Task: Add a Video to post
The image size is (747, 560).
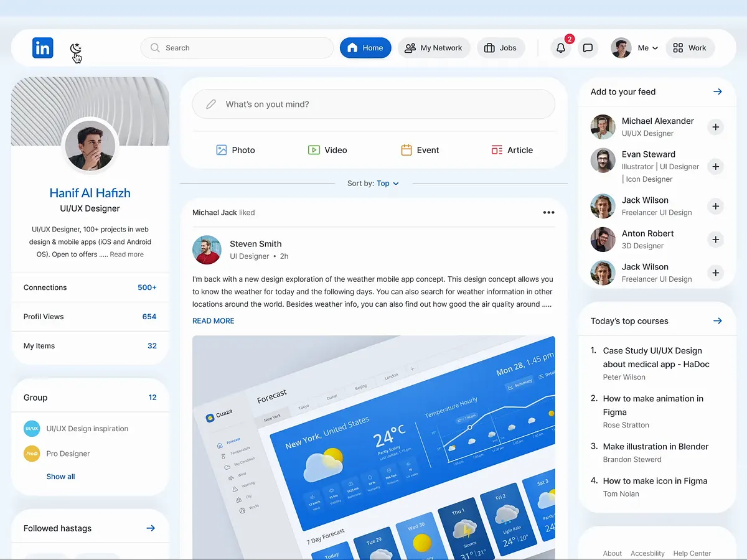Action: click(327, 150)
